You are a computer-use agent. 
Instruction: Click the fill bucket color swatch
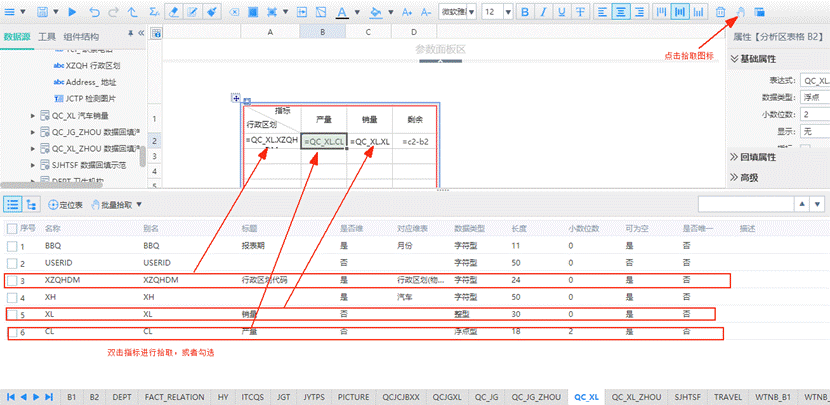click(x=376, y=11)
